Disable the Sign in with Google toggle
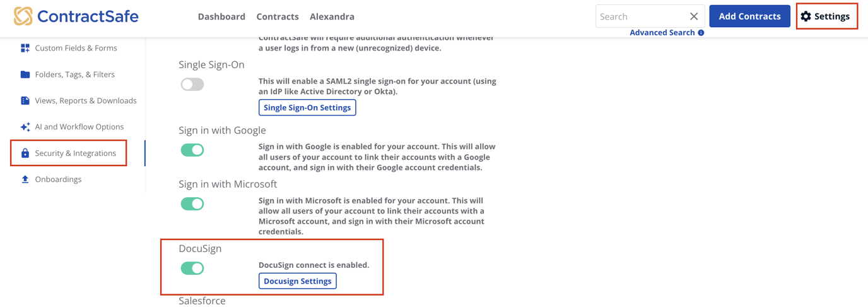This screenshot has height=307, width=868. [x=192, y=150]
